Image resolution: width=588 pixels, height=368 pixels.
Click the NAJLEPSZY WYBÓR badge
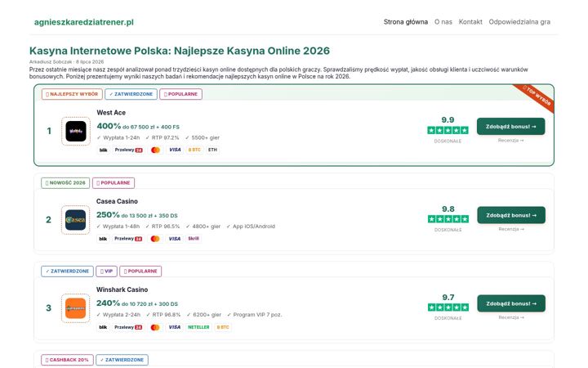72,94
